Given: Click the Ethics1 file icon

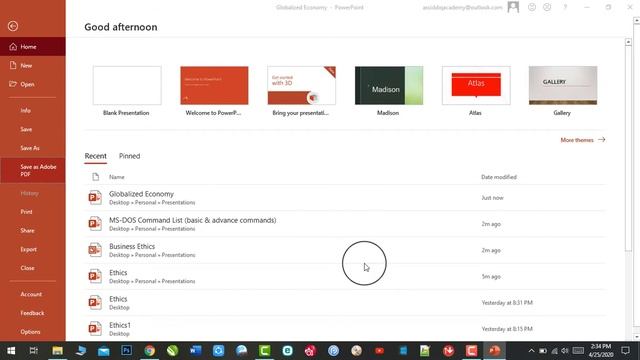Looking at the screenshot, I should point(95,329).
